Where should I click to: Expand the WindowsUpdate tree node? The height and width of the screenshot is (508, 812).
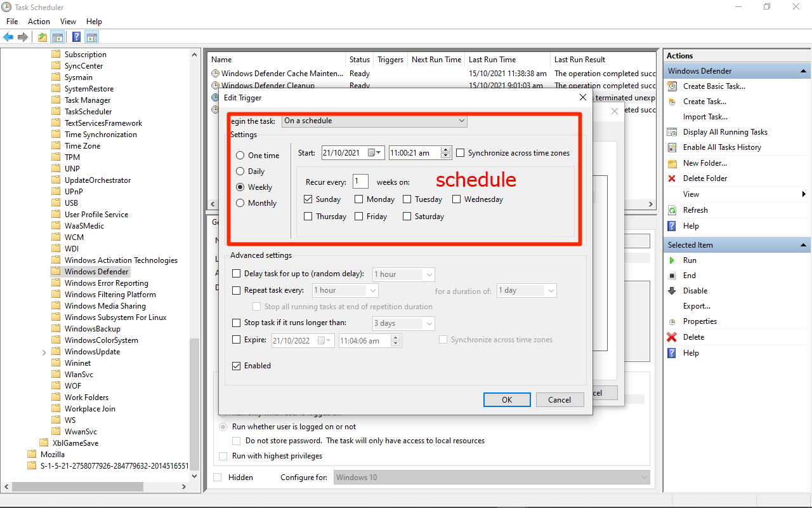click(x=44, y=352)
